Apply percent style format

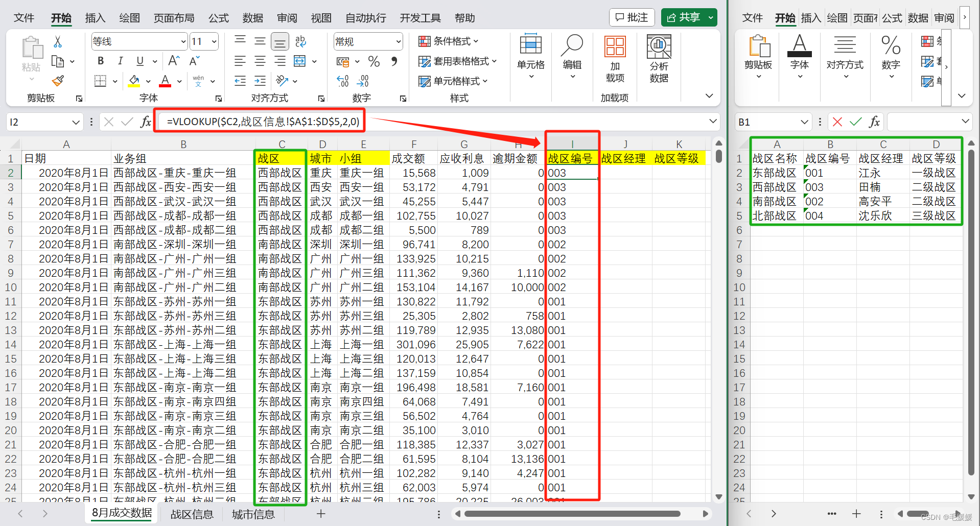(x=374, y=62)
